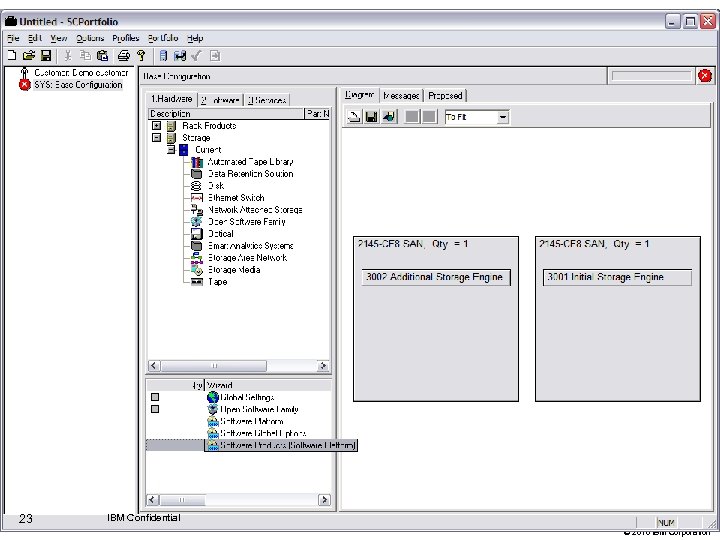
Task: Click the Storage Area Network icon
Action: [x=197, y=258]
